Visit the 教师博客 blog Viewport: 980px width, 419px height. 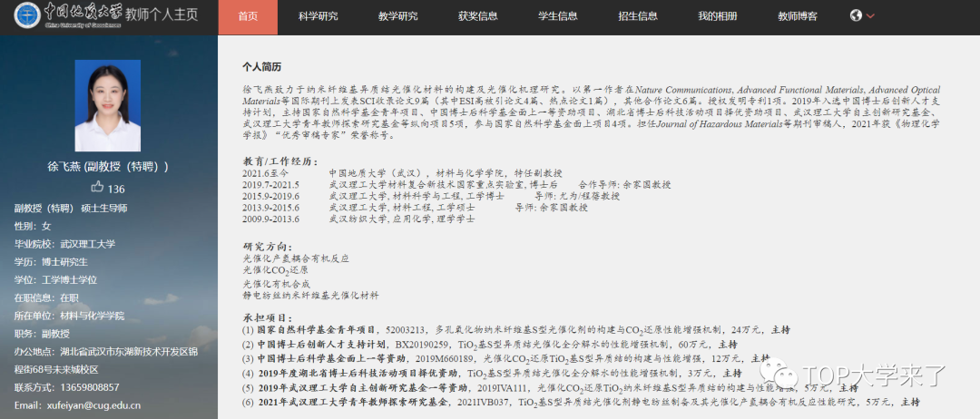[797, 16]
